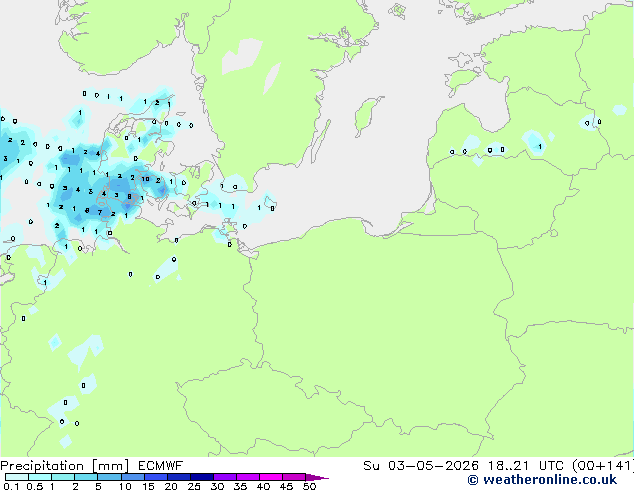The width and height of the screenshot is (634, 490).
Task: Click the 'Su' weekday label
Action: click(x=371, y=466)
